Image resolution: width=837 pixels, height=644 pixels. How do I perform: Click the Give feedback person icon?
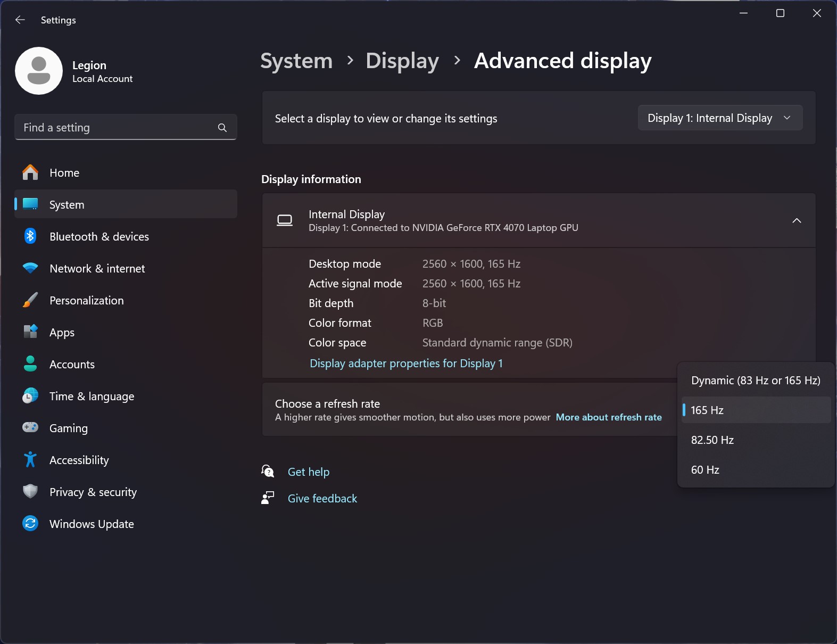point(268,498)
